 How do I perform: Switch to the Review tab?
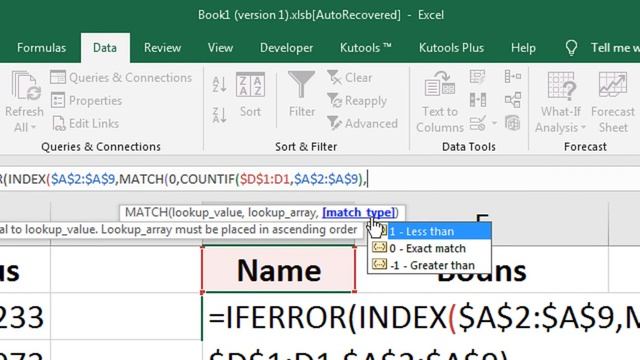click(x=162, y=48)
